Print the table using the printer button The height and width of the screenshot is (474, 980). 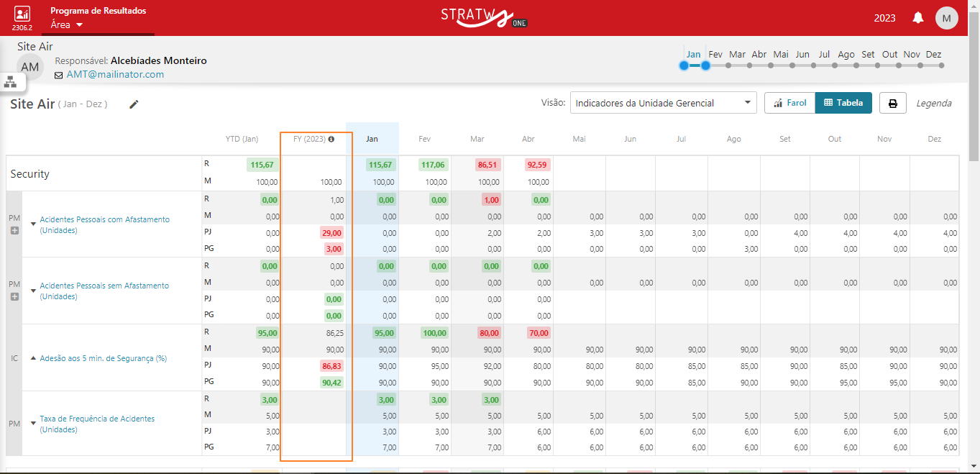click(893, 103)
